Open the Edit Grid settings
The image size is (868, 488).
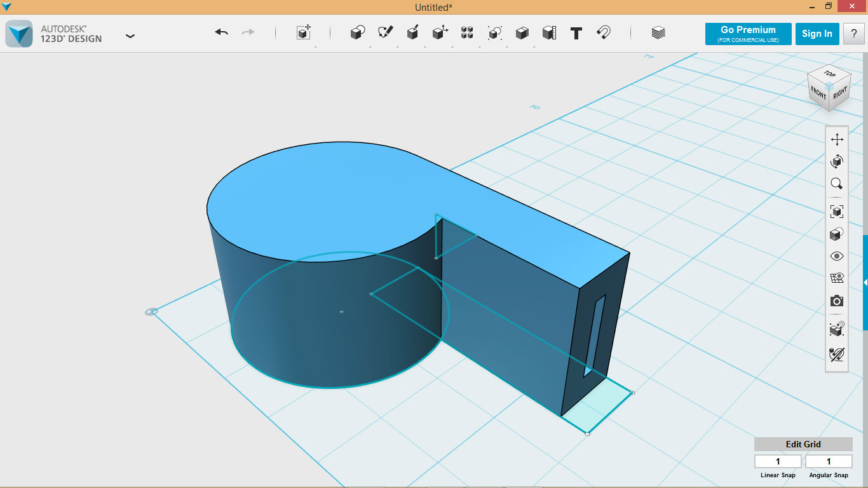tap(803, 444)
